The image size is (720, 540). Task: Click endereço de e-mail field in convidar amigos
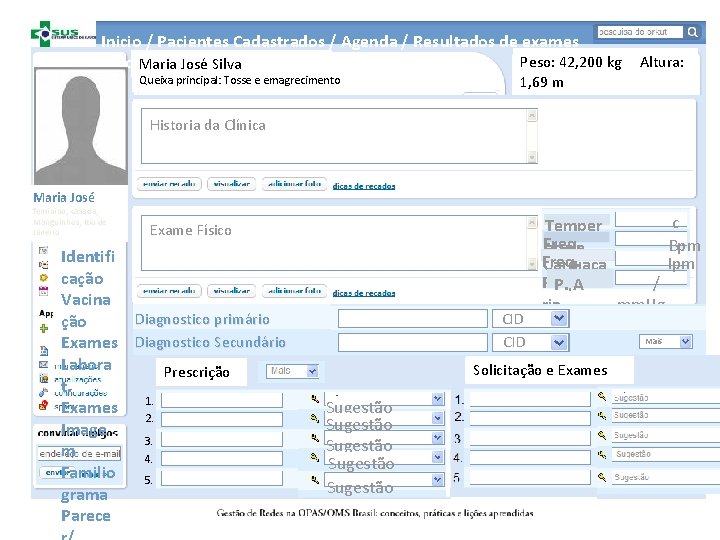point(79,454)
